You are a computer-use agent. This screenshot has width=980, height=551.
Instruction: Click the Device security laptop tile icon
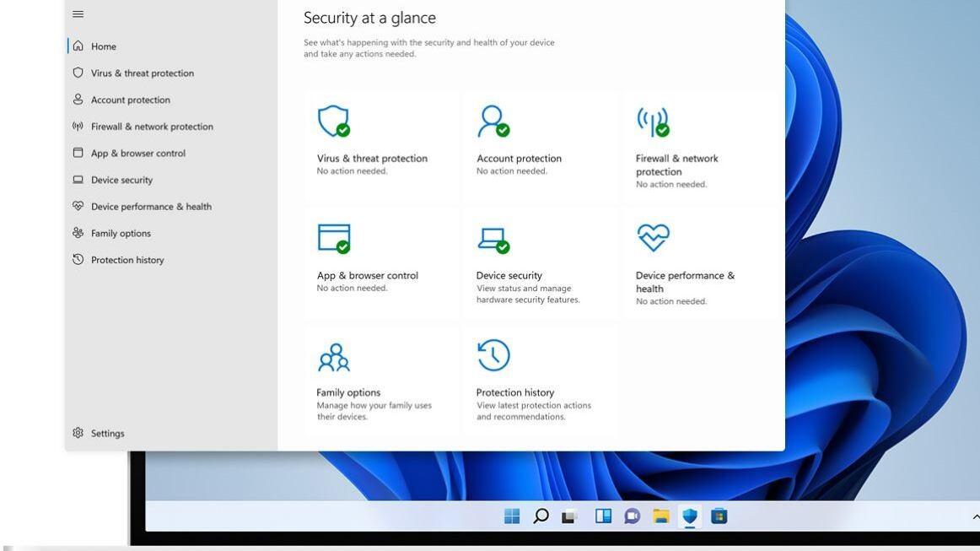493,239
